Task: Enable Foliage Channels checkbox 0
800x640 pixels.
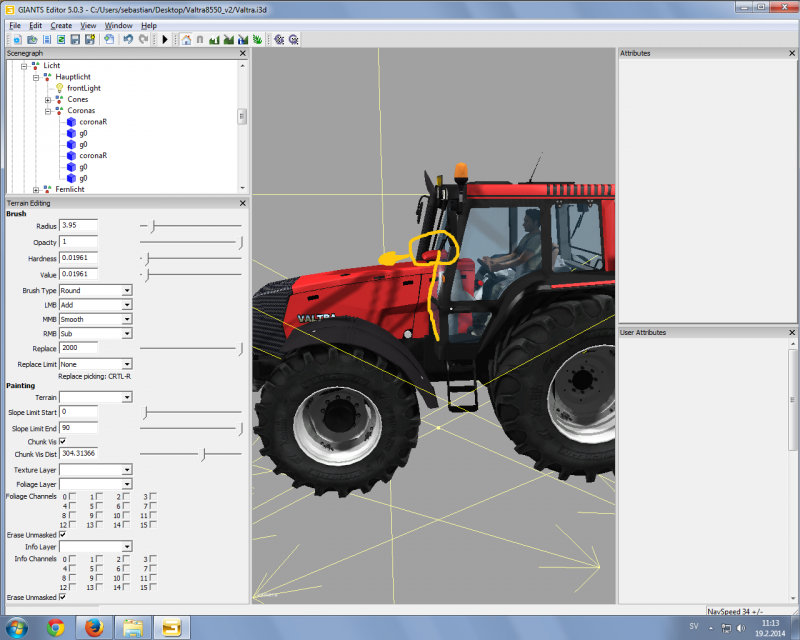Action: tap(72, 496)
